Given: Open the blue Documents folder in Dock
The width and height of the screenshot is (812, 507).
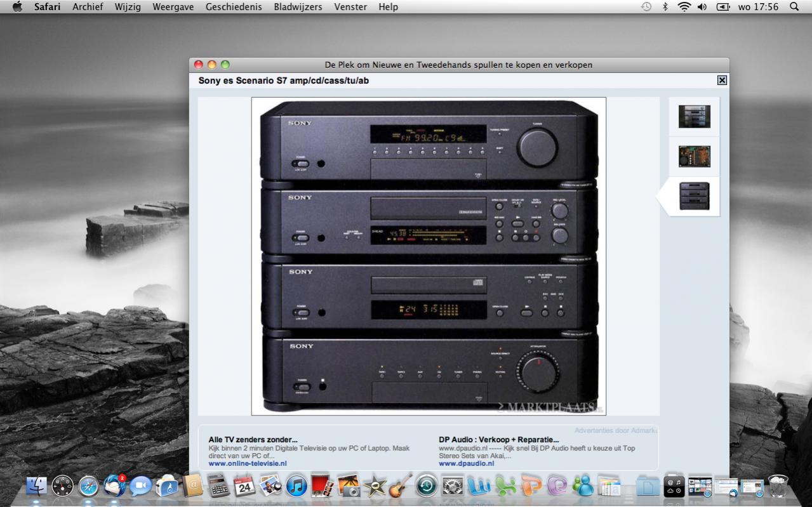Looking at the screenshot, I should click(648, 486).
